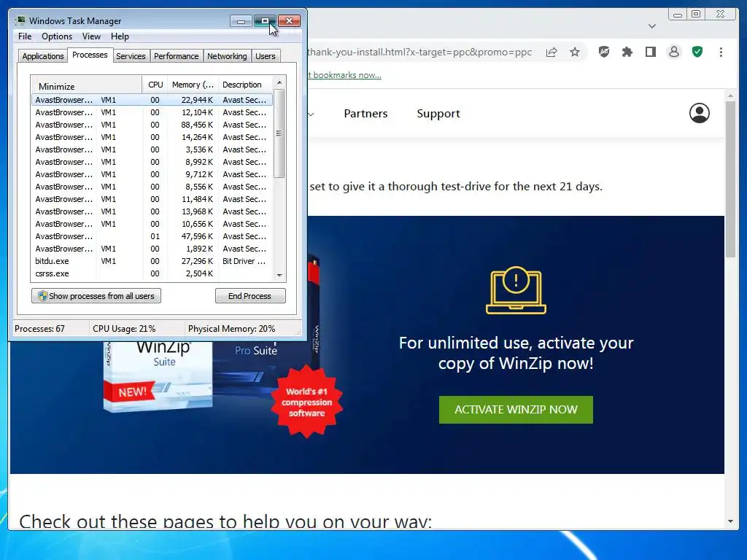Open the Options menu in Task Manager
747x560 pixels.
pyautogui.click(x=57, y=36)
